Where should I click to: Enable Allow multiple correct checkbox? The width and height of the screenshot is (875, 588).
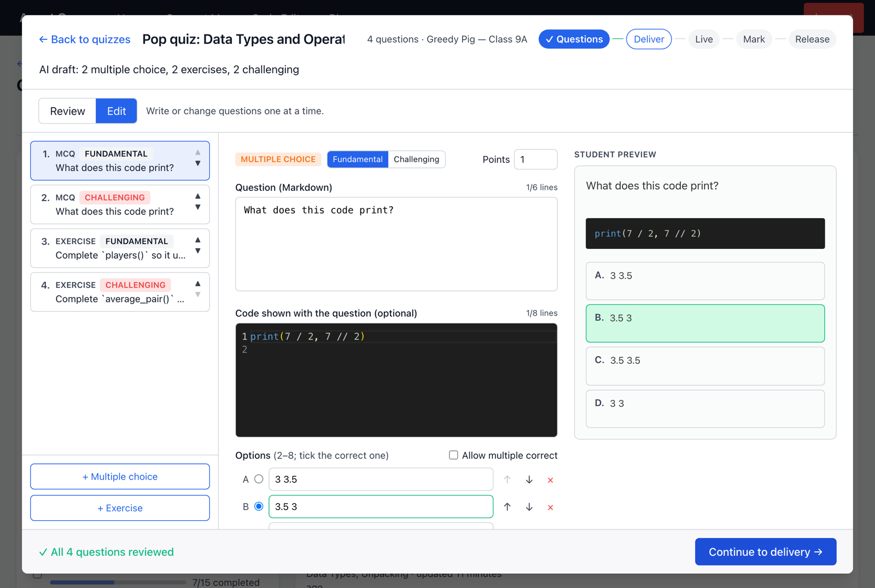[x=453, y=455]
